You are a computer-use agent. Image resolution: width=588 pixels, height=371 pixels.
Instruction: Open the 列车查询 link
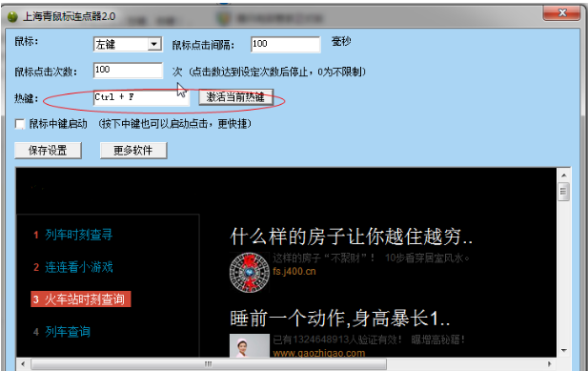(68, 332)
